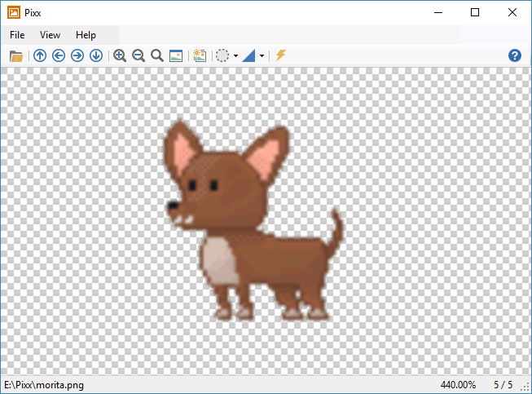The image size is (532, 394).
Task: Click the plain magnifier zoom reset icon
Action: coord(157,55)
